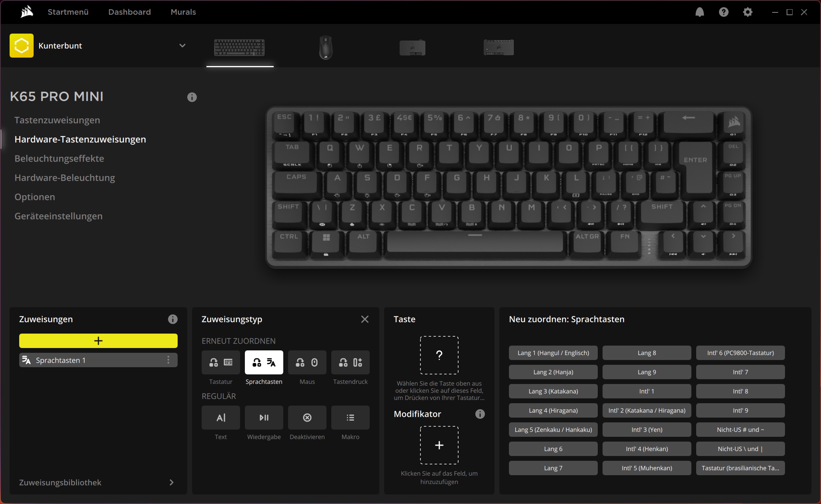This screenshot has width=821, height=504.
Task: Open Tastenzuweisungen section
Action: 57,120
